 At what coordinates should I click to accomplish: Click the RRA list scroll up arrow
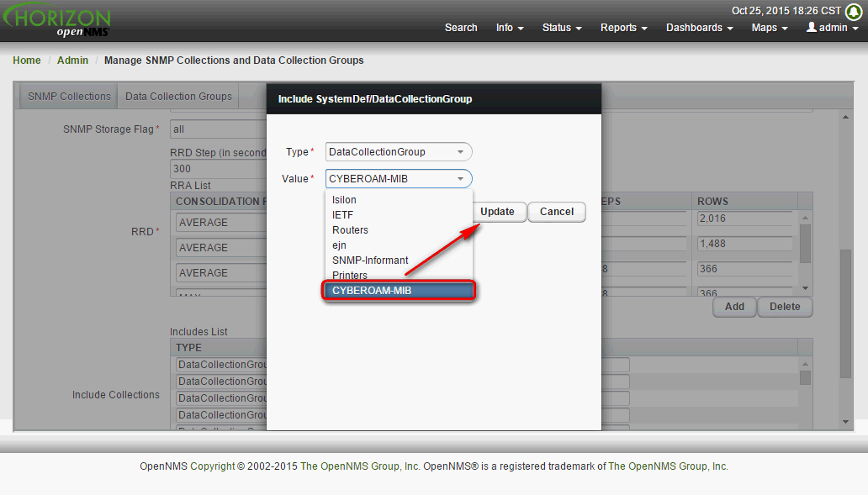(806, 218)
